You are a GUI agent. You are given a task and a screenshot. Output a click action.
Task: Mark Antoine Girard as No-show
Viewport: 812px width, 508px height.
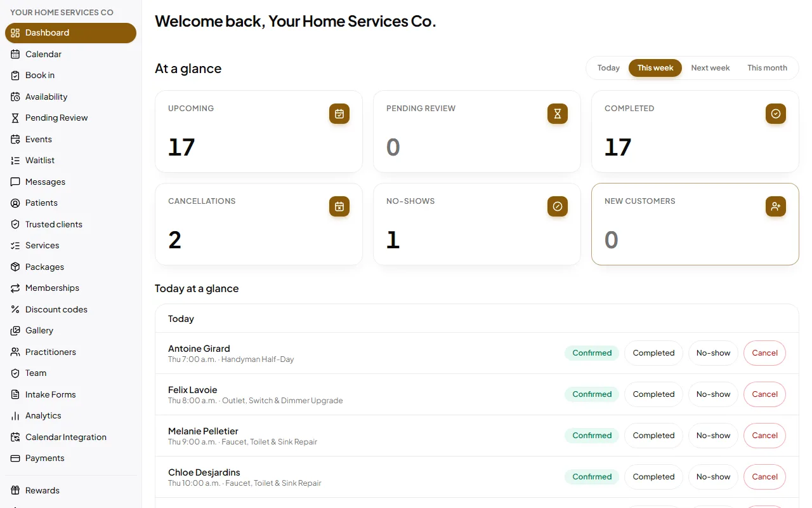pos(713,353)
